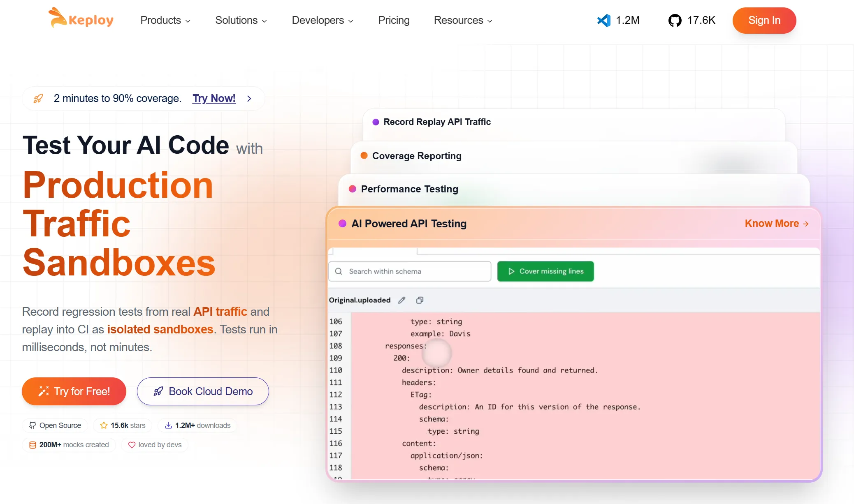Click the heart icon in loved by devs badge
Screen dimensions: 854x504
132,445
